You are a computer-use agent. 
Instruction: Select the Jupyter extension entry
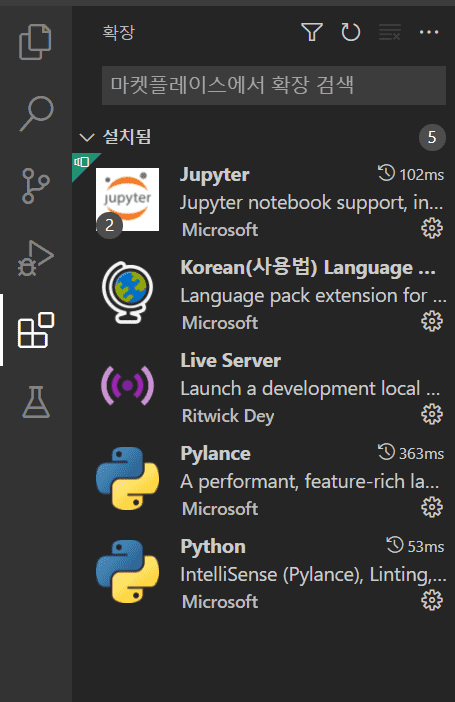click(x=263, y=200)
